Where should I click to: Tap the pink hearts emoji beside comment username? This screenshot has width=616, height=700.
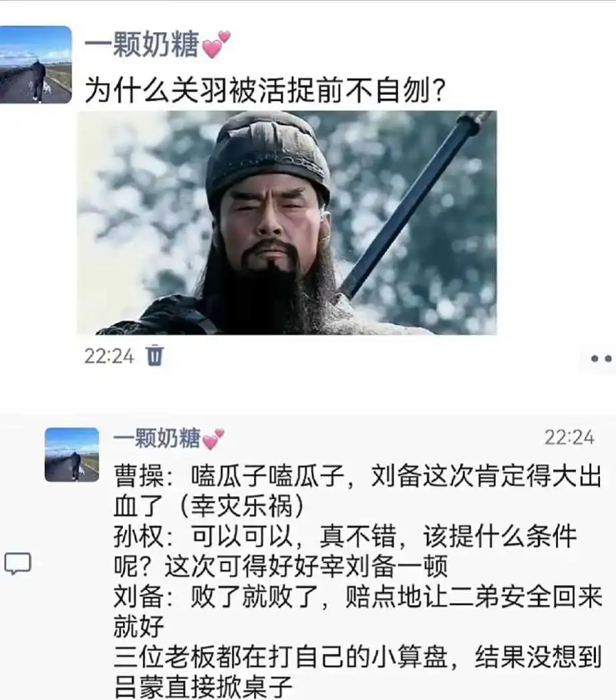(213, 439)
